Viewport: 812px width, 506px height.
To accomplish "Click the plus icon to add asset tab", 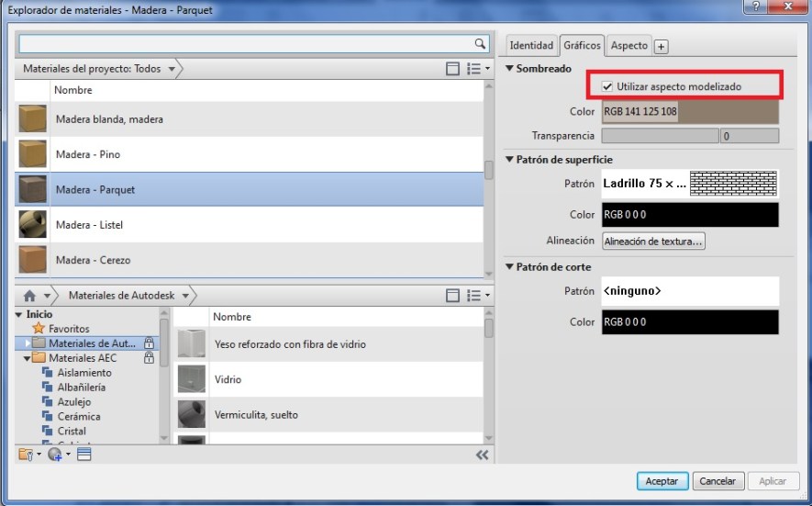I will pos(661,46).
